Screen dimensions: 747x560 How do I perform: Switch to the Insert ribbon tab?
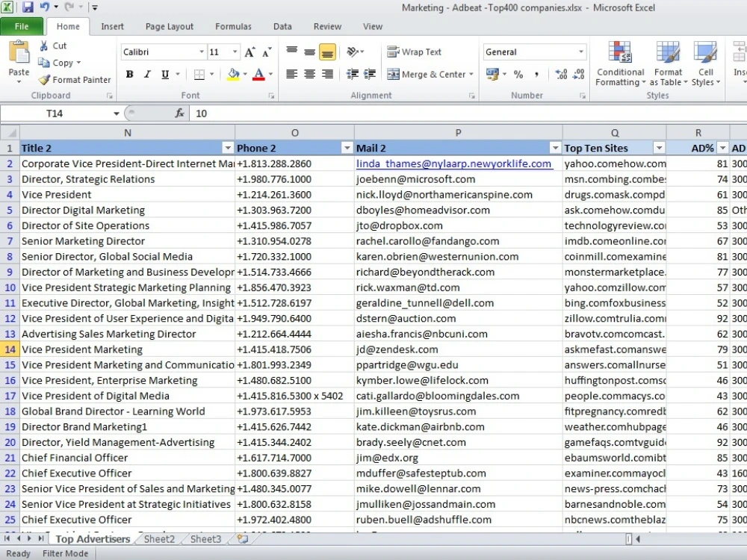point(113,27)
